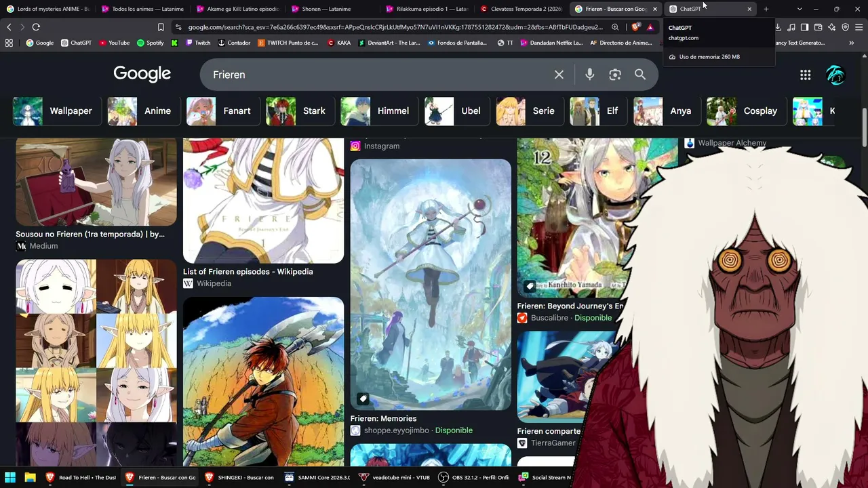868x488 pixels.
Task: Switch to Clevatess Temporada 2 tab
Action: (521, 9)
